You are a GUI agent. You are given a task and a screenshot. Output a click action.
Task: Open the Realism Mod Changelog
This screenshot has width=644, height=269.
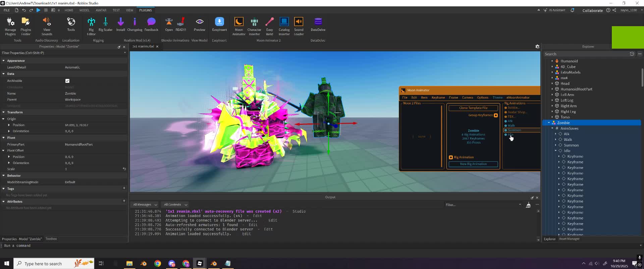click(135, 24)
